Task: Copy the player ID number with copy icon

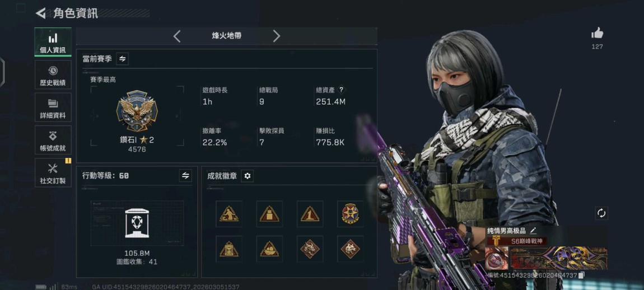Action: pos(581,275)
